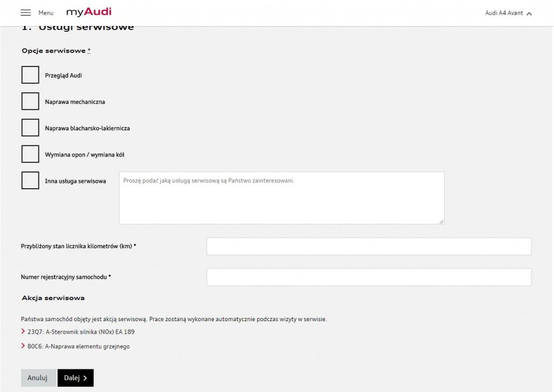Click the resize grip of the service text area
Viewport: 554px width, 392px height.
pyautogui.click(x=441, y=221)
